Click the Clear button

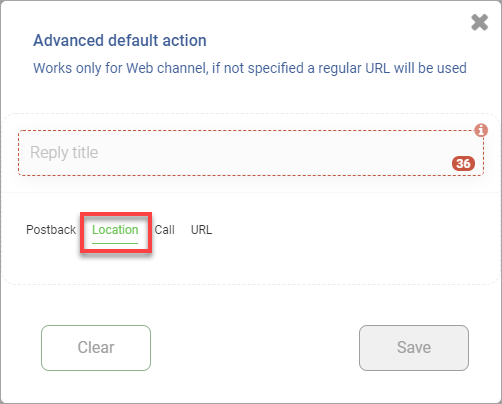click(96, 348)
